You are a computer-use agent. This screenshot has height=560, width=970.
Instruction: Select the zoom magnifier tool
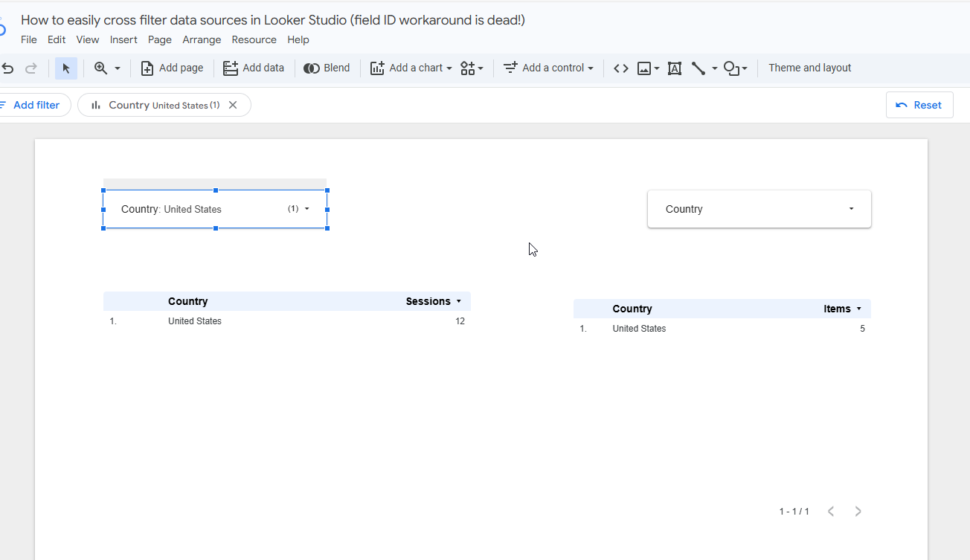(100, 68)
